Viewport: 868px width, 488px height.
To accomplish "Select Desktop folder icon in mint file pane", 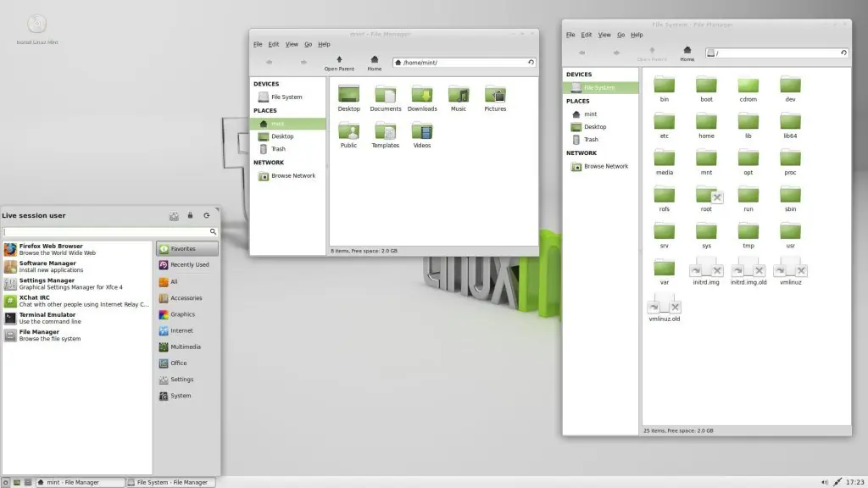I will [348, 95].
